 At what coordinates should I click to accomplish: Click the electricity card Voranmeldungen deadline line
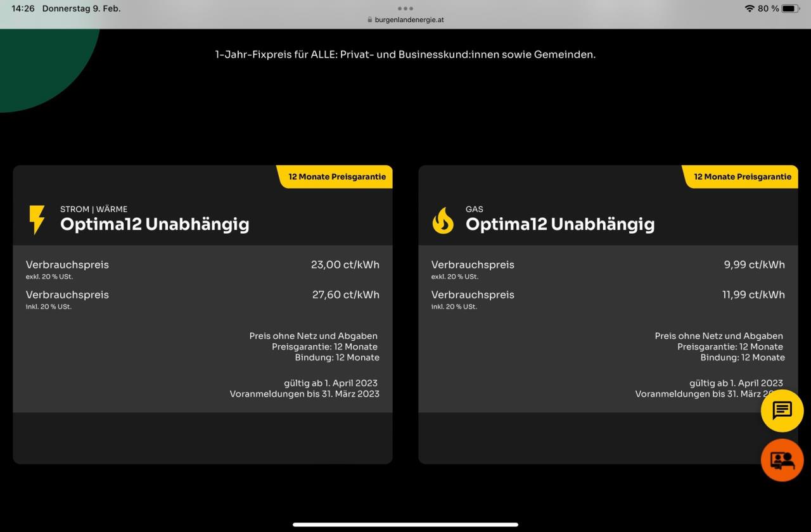tap(305, 394)
